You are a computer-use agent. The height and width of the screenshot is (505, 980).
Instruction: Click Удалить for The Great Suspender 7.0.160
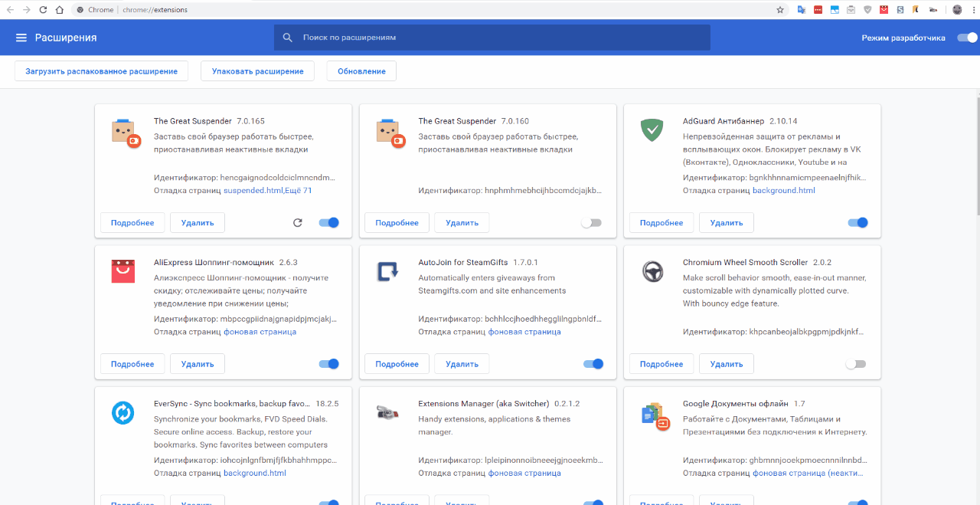(x=462, y=223)
